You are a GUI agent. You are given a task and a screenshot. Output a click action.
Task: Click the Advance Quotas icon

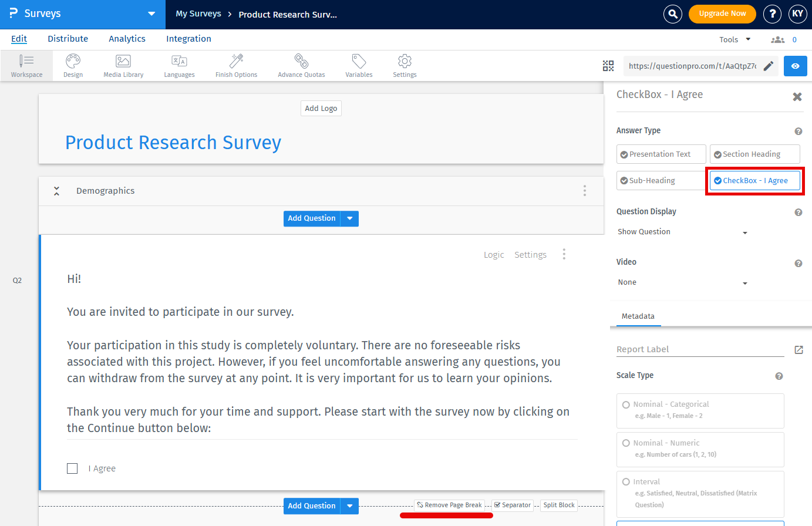[x=301, y=65]
